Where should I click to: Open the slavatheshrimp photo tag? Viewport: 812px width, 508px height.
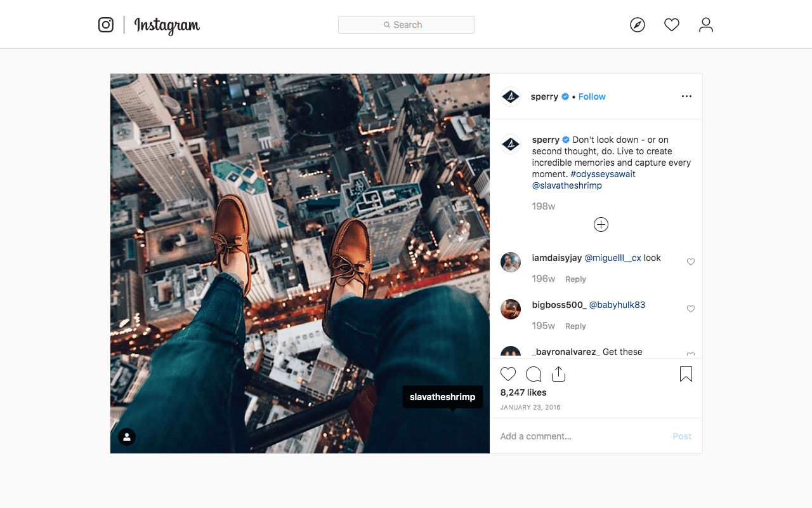click(x=443, y=397)
